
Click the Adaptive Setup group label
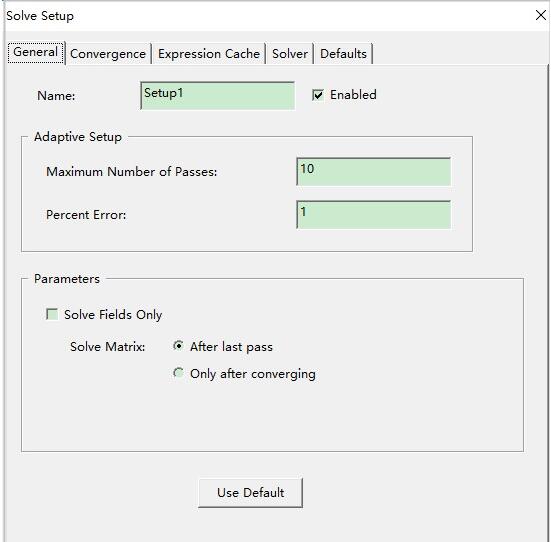(78, 137)
